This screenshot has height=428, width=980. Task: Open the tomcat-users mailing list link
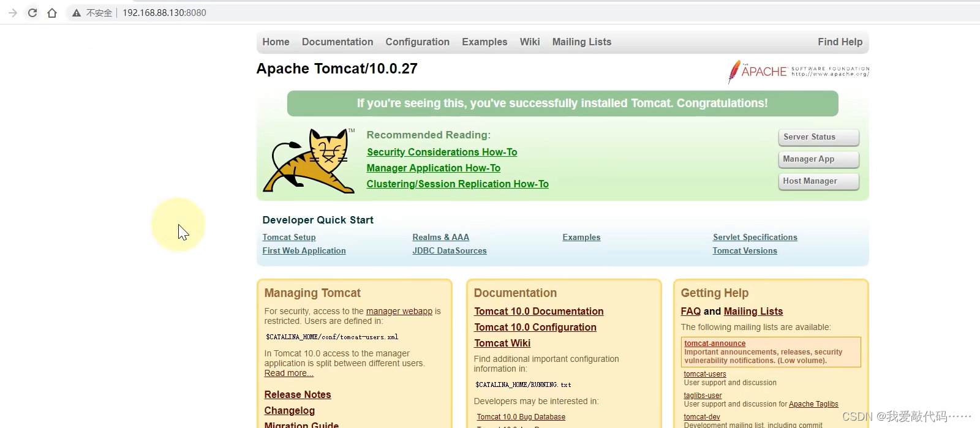pos(704,374)
